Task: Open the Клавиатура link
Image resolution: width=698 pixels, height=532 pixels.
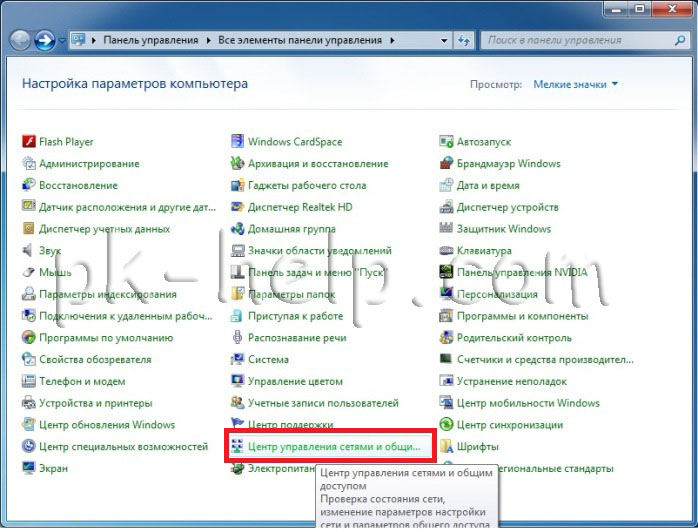Action: click(x=484, y=251)
